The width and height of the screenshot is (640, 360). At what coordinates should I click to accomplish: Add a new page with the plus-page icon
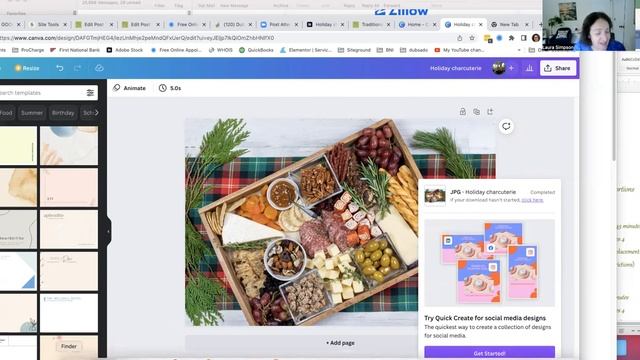490,111
